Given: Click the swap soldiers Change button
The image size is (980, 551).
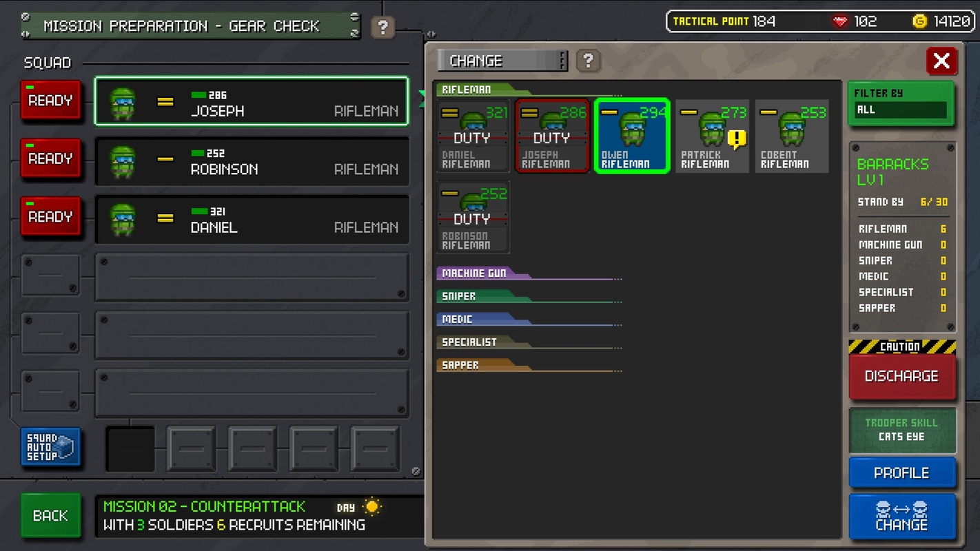Looking at the screenshot, I should (x=902, y=517).
